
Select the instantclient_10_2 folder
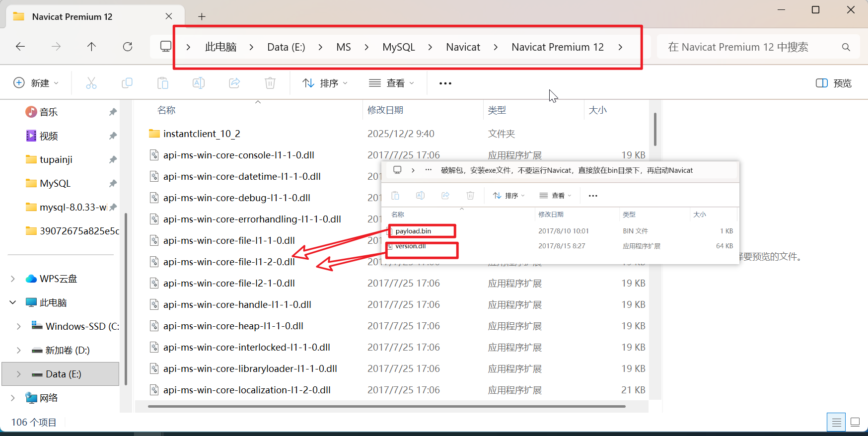click(202, 134)
